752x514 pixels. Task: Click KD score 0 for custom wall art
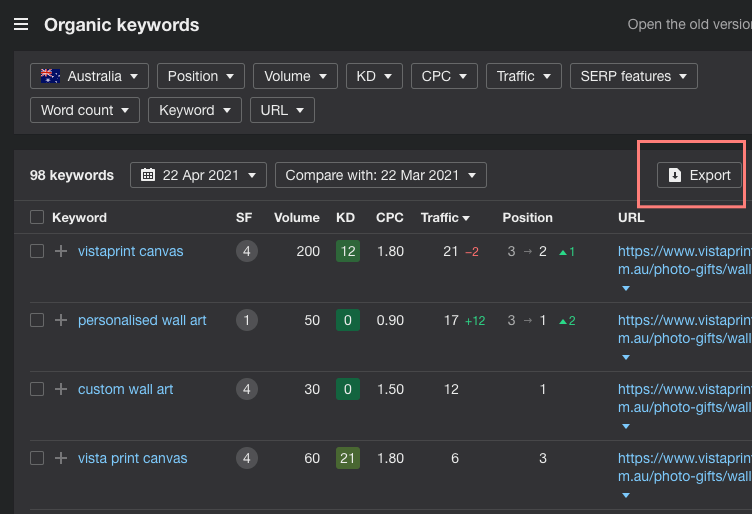click(x=348, y=389)
